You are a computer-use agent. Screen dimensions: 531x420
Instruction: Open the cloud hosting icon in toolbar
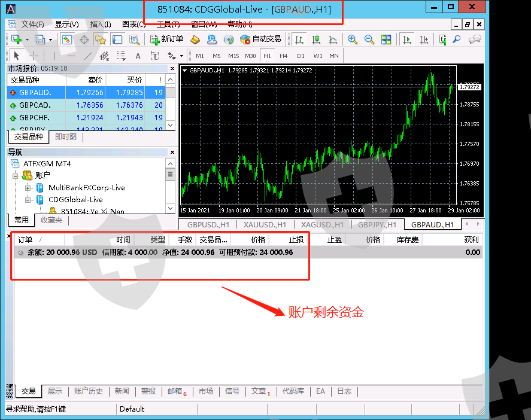(x=212, y=39)
